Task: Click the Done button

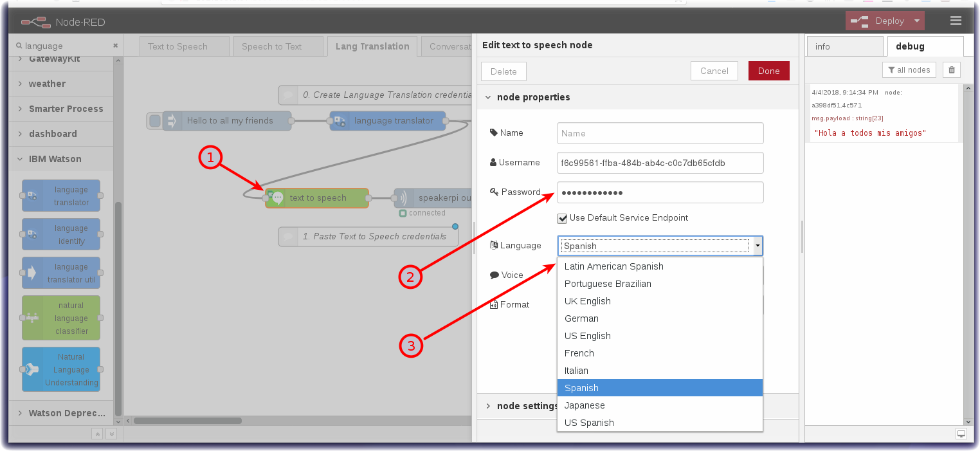Action: click(769, 71)
